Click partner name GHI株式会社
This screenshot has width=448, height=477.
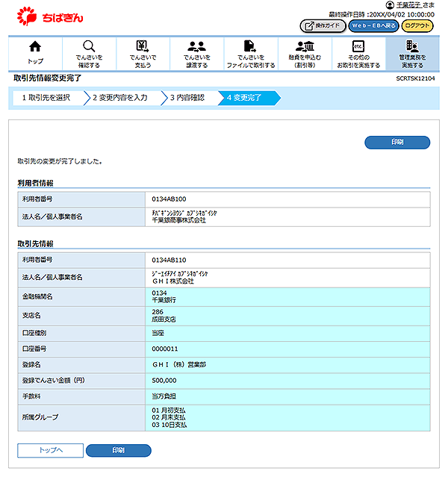point(173,281)
